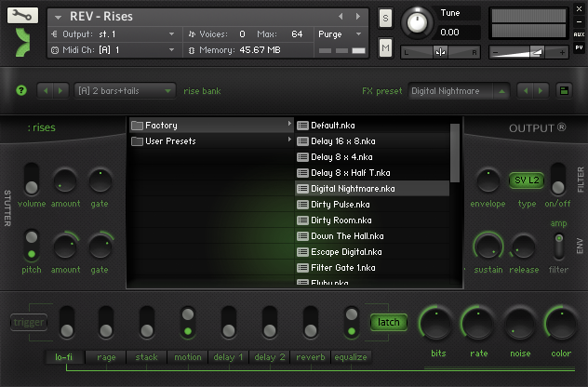The image size is (588, 387).
Task: Go to next FX preset arrow
Action: coord(540,90)
